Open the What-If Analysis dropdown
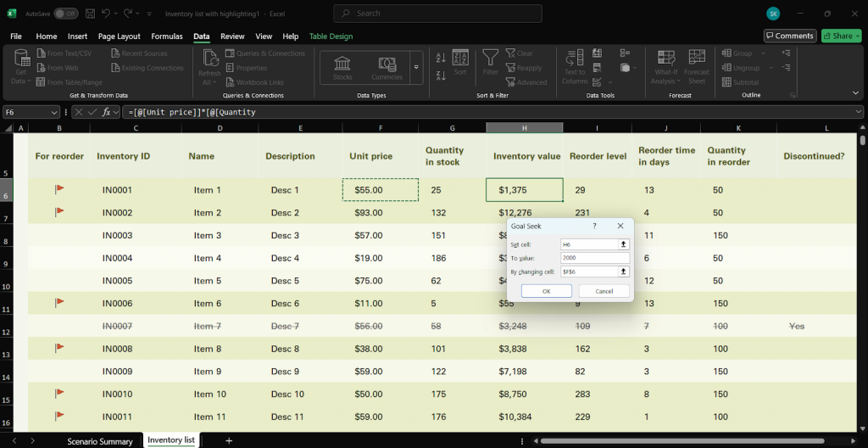The image size is (868, 448). (666, 66)
